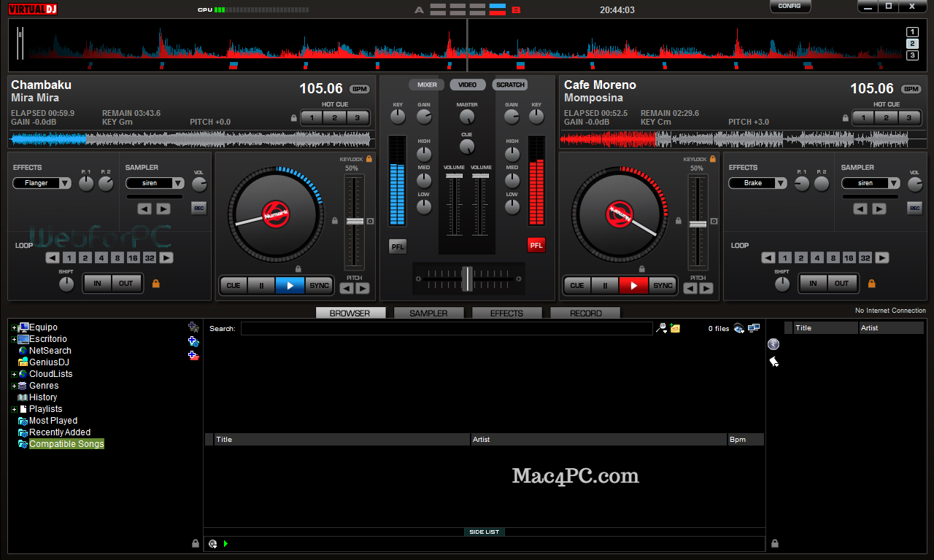934x560 pixels.
Task: Set right deck loop OUT point
Action: click(x=842, y=283)
